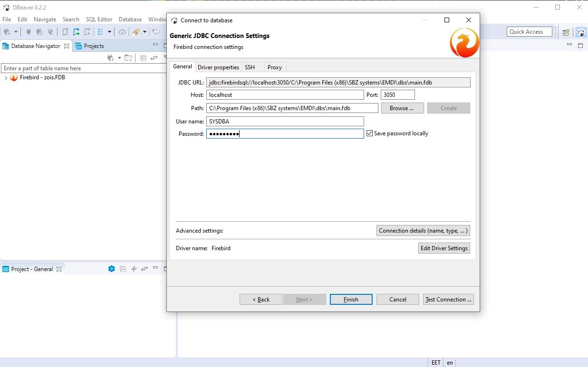
Task: Select the DBeaver perspective icon at top right
Action: click(581, 32)
